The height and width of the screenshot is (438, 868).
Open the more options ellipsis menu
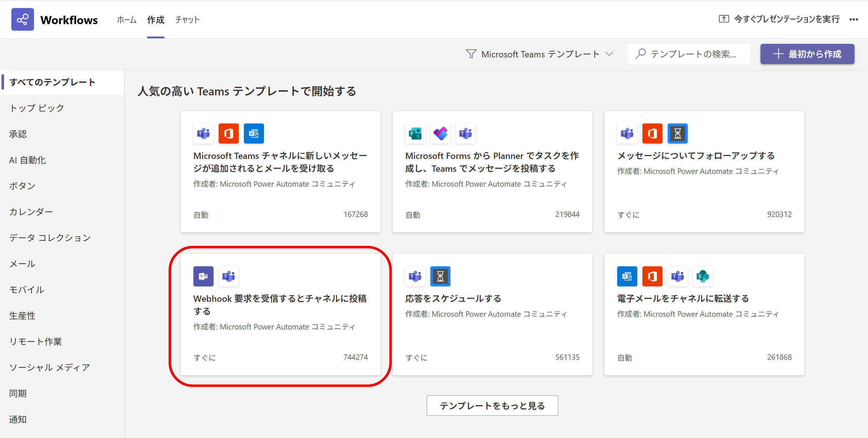[x=854, y=19]
